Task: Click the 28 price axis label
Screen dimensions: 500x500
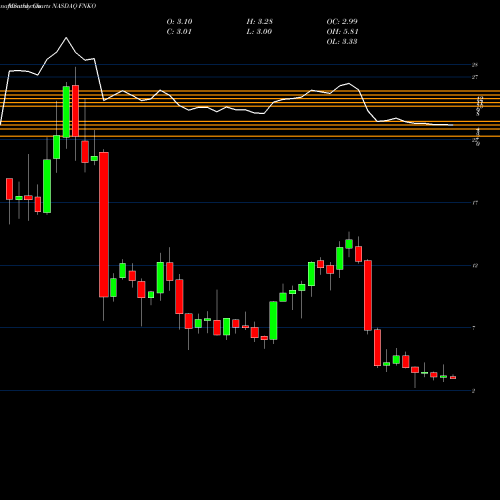Action: (475, 65)
